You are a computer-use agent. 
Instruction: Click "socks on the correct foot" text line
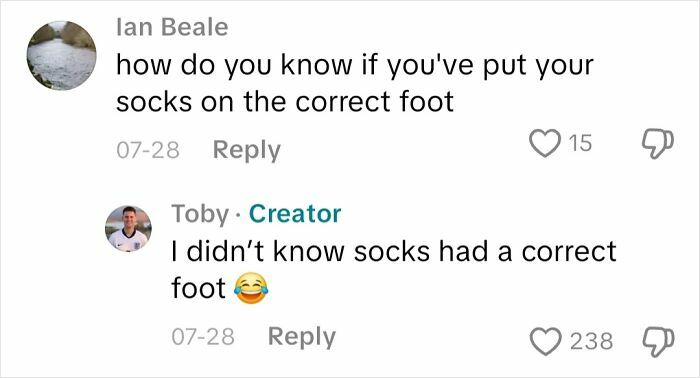285,102
